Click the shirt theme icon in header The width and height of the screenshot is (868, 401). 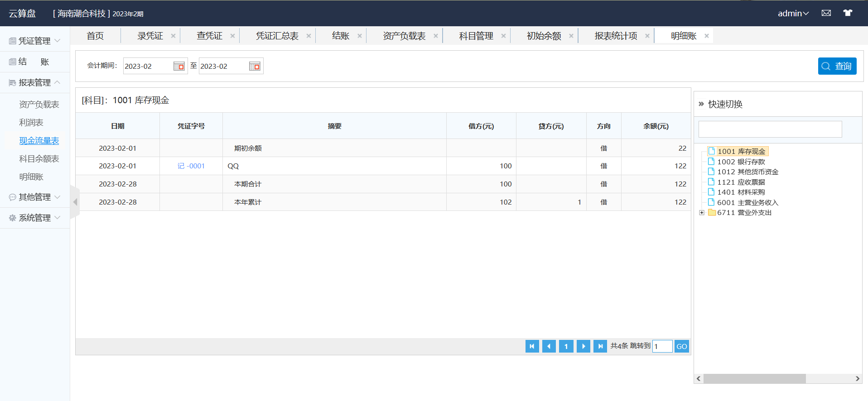coord(847,13)
